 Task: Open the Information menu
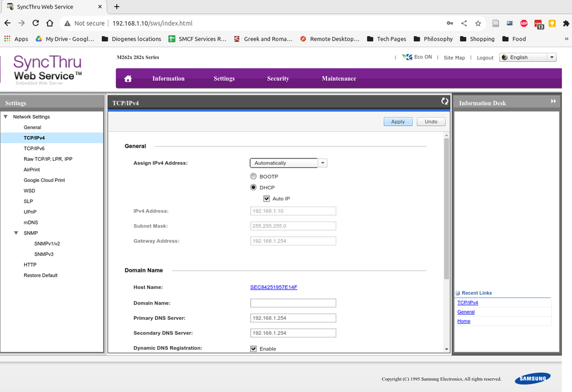click(x=168, y=78)
